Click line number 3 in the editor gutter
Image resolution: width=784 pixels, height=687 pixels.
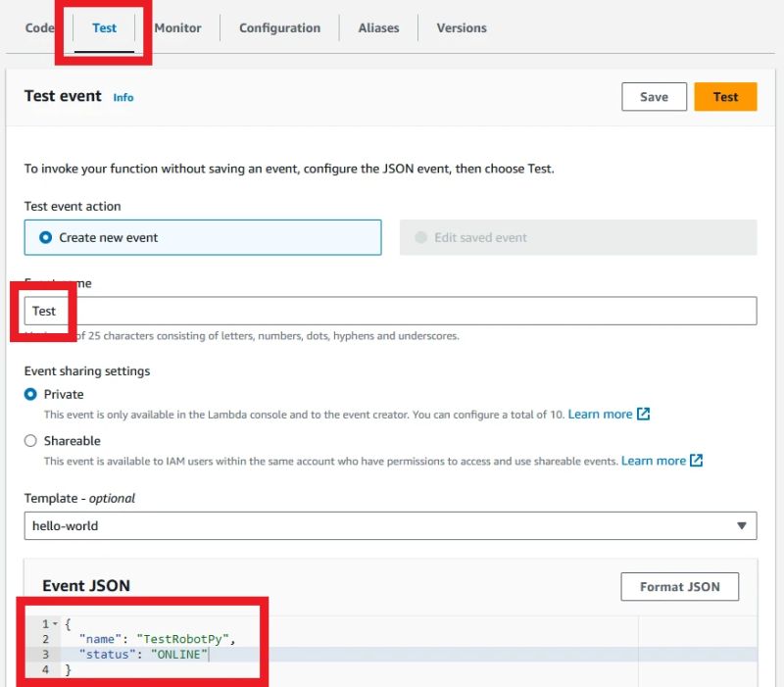(45, 655)
